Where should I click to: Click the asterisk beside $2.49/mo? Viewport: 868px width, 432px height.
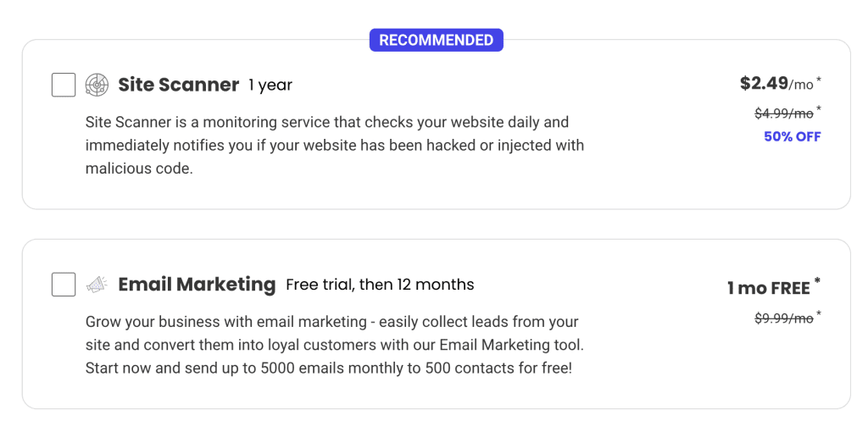[819, 80]
